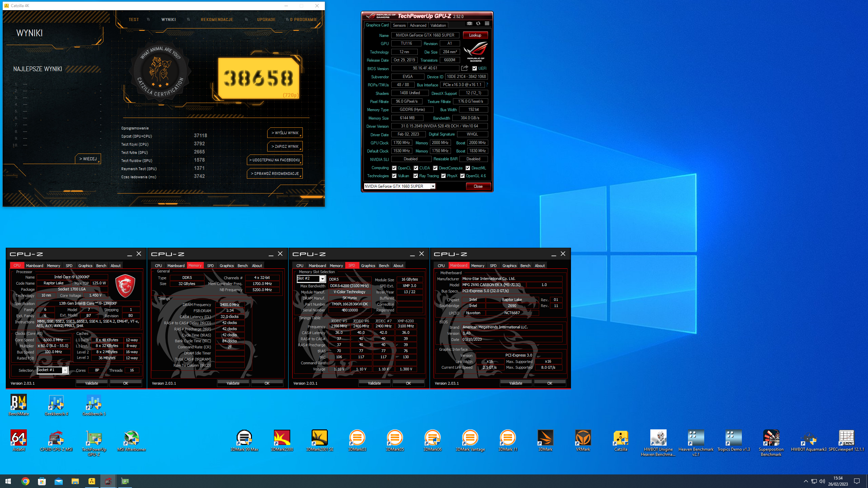The image size is (868, 488).
Task: Switch to Validation tab in GPU-Z
Action: coord(438,25)
